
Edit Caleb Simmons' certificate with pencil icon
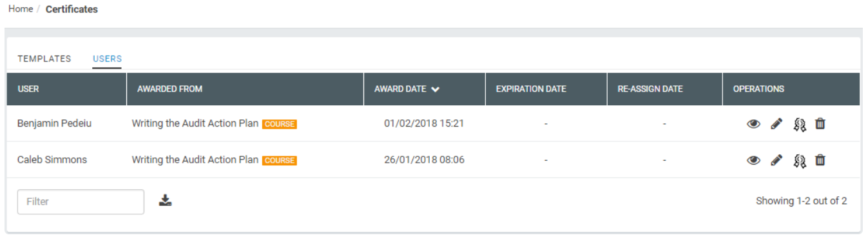[x=776, y=160]
